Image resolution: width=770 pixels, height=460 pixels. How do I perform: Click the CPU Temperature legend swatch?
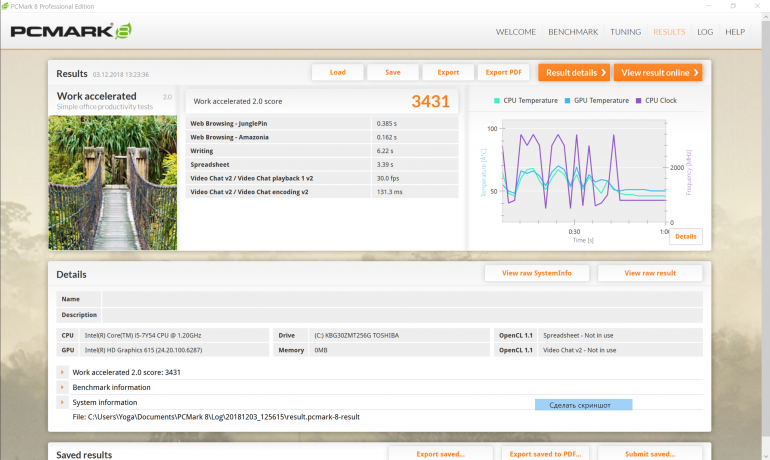click(498, 101)
